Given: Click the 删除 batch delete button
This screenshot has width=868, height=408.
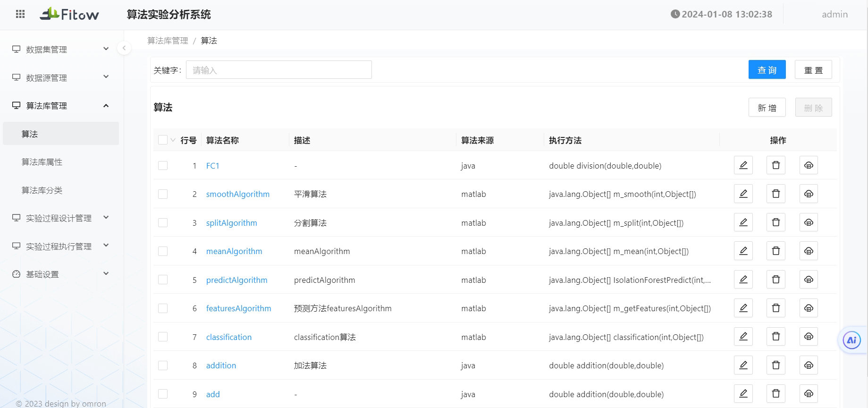Looking at the screenshot, I should coord(813,107).
